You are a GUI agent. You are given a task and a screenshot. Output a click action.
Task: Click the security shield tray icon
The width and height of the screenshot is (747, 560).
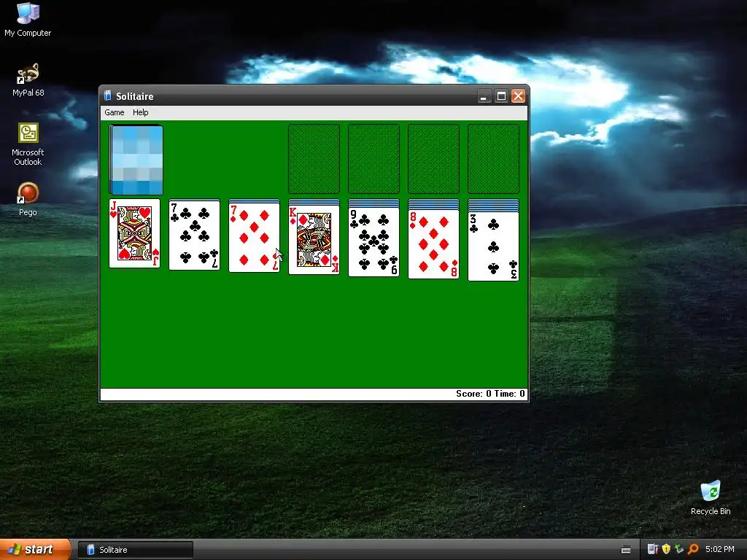666,549
